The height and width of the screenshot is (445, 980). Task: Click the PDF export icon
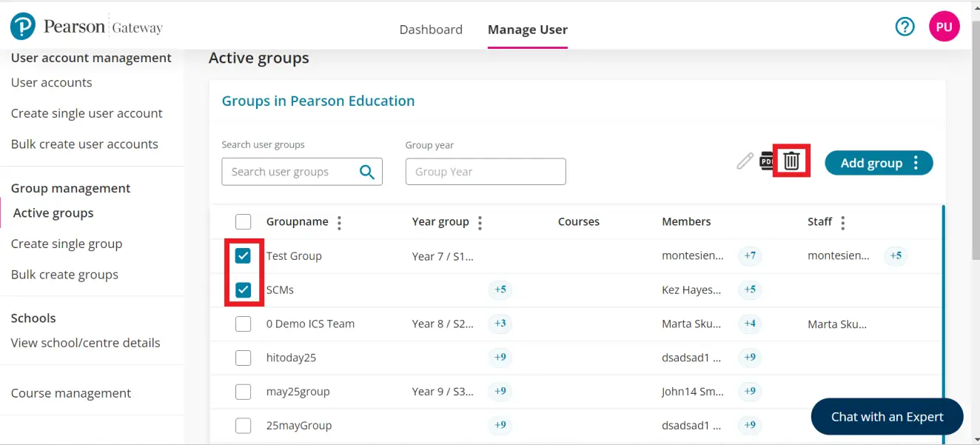click(x=767, y=161)
